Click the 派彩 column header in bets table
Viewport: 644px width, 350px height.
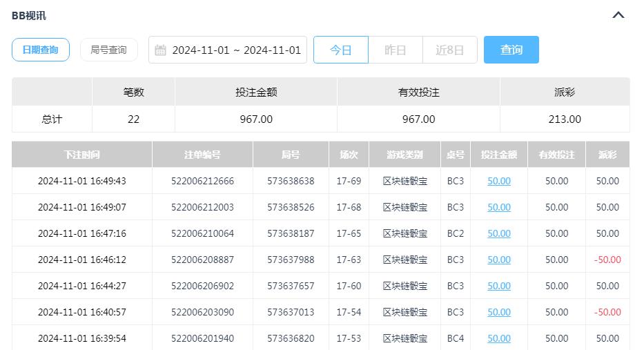tap(607, 155)
